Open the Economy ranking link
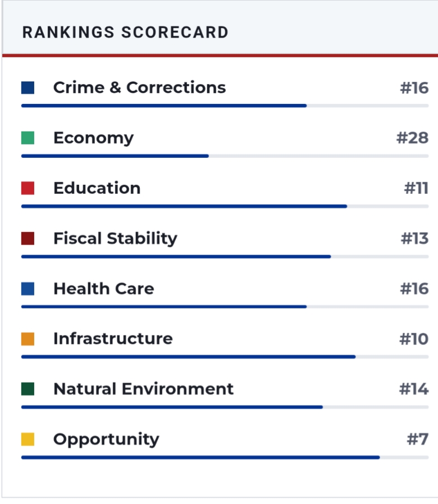The width and height of the screenshot is (438, 504). point(93,138)
